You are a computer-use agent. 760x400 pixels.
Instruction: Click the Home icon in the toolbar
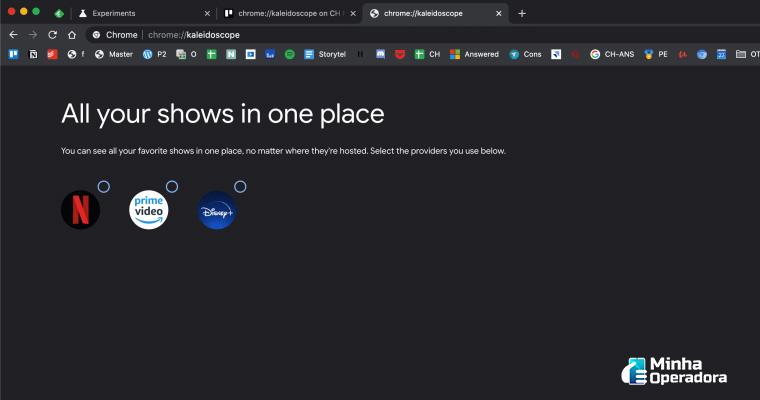pyautogui.click(x=72, y=34)
